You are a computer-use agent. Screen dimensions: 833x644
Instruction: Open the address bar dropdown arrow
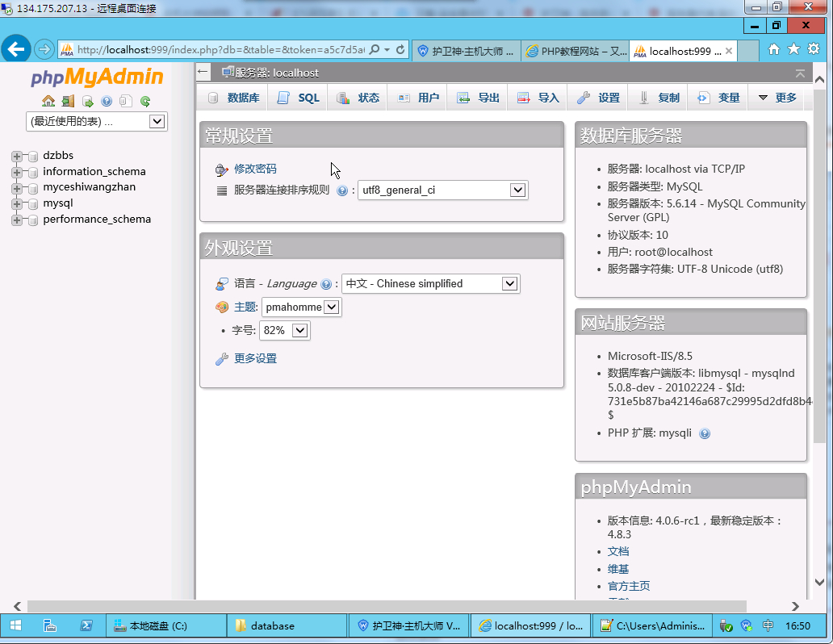click(387, 49)
